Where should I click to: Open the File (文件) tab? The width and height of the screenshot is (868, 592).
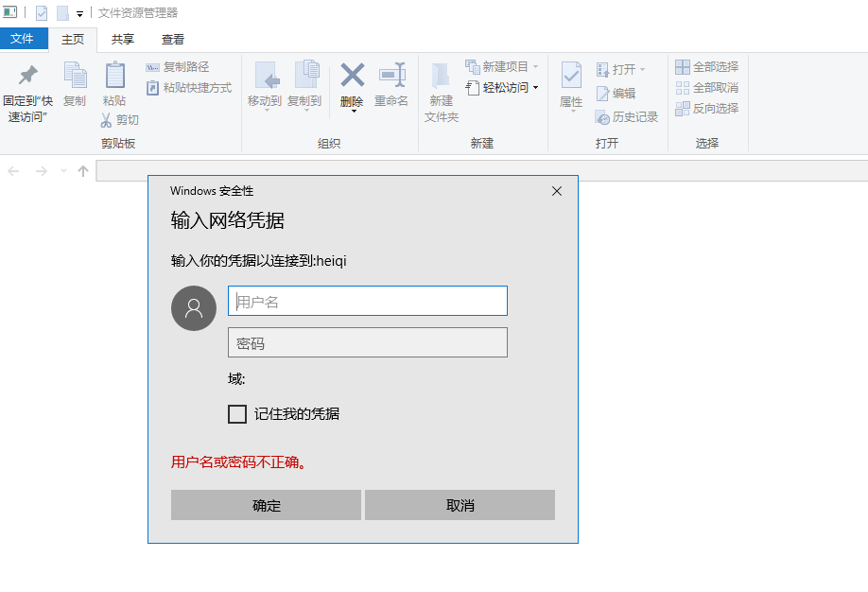pyautogui.click(x=23, y=39)
